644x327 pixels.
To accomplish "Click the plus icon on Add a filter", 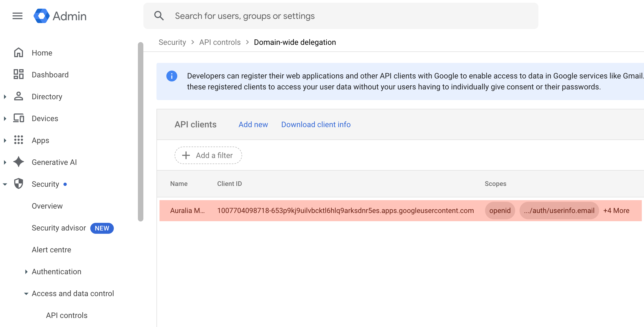I will [x=186, y=155].
